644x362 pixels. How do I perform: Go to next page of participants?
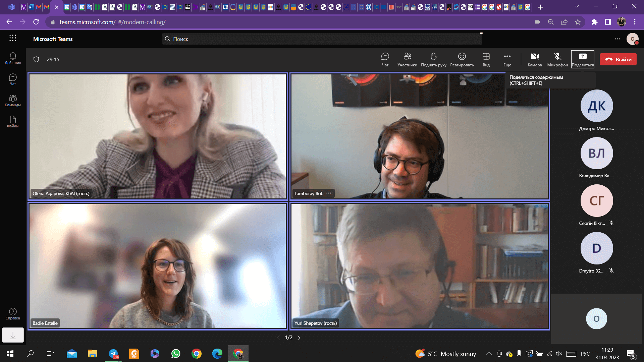[299, 338]
